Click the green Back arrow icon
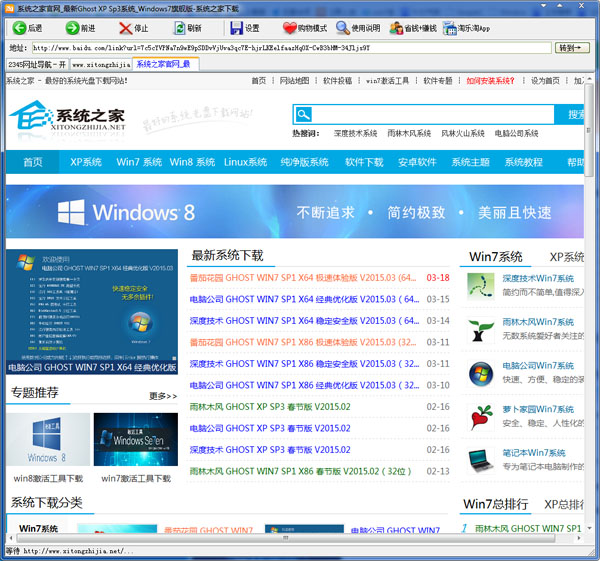This screenshot has width=600, height=561. (x=19, y=28)
